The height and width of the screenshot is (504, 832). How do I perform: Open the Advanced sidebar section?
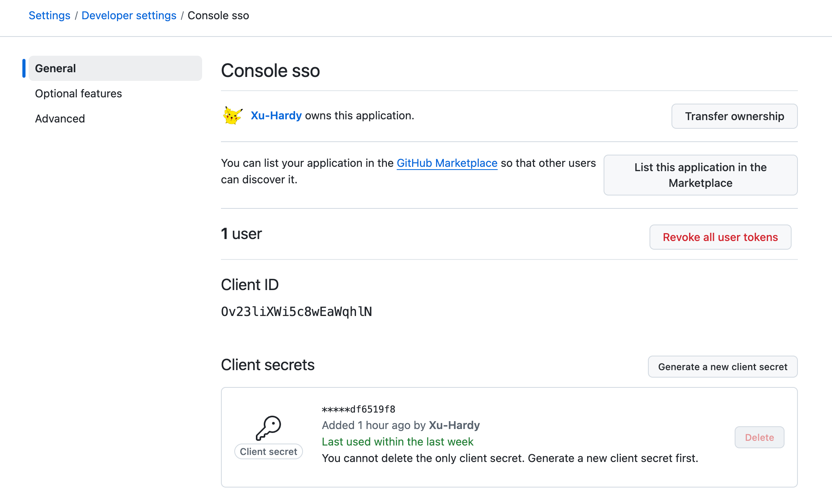click(60, 119)
